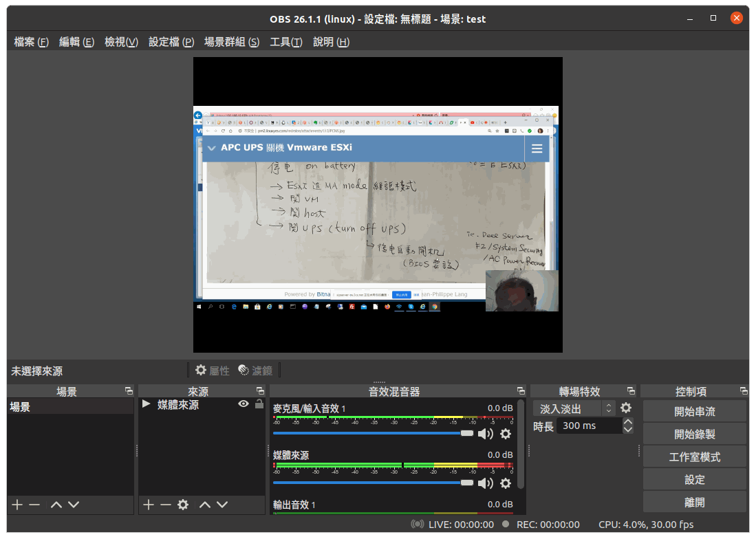This screenshot has width=756, height=539.
Task: Click LIVE: 00:00:00 status text
Action: pyautogui.click(x=461, y=525)
